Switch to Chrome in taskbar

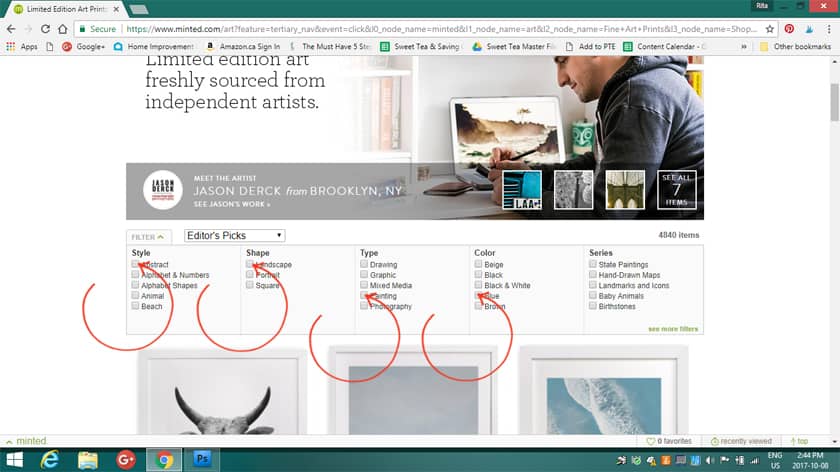coord(164,460)
